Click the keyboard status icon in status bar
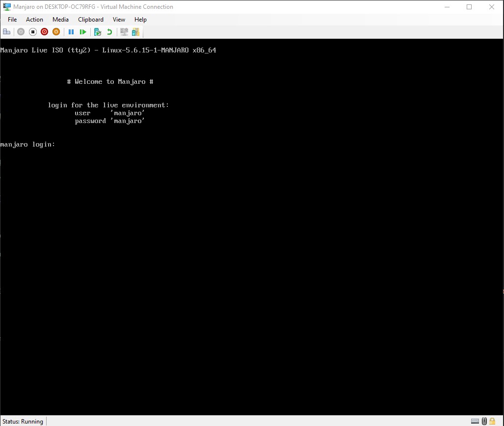This screenshot has width=504, height=426. tap(475, 421)
